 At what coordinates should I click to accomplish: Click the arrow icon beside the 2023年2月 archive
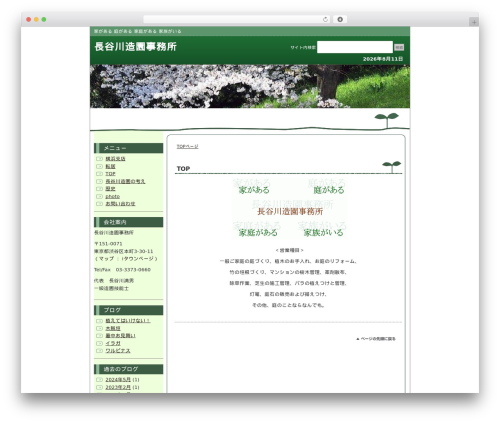click(x=99, y=387)
